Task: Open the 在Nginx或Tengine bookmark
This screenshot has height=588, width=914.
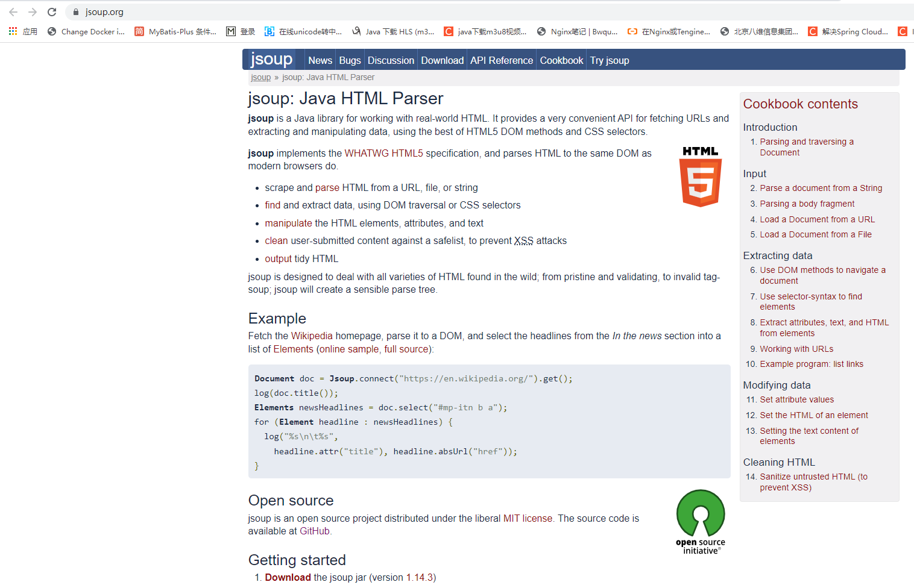Action: [x=669, y=31]
